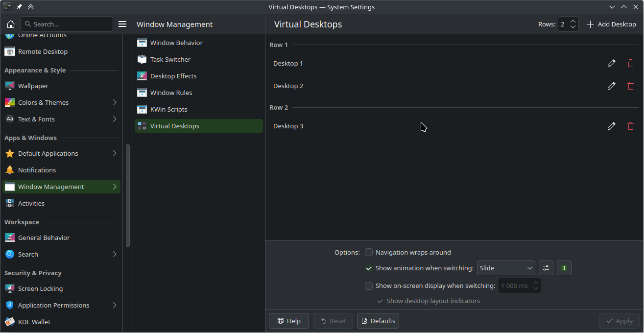Open Text & Fonts settings
Image resolution: width=644 pixels, height=333 pixels.
[61, 119]
